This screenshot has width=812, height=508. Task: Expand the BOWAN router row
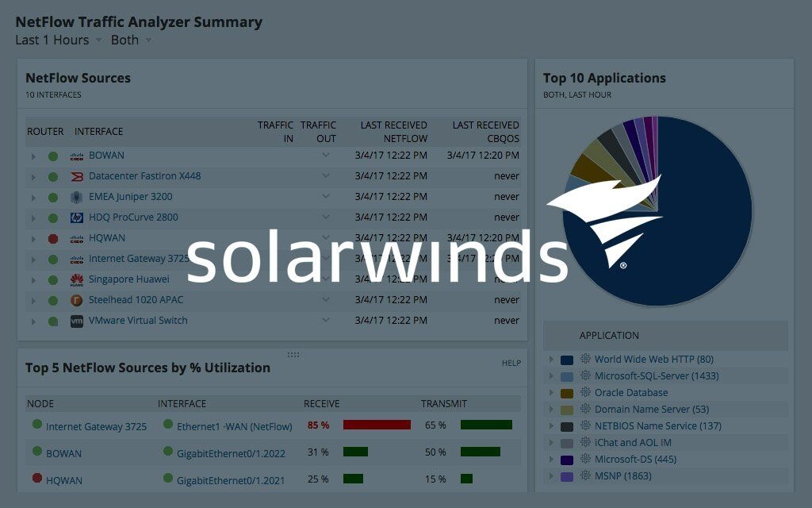(x=33, y=156)
